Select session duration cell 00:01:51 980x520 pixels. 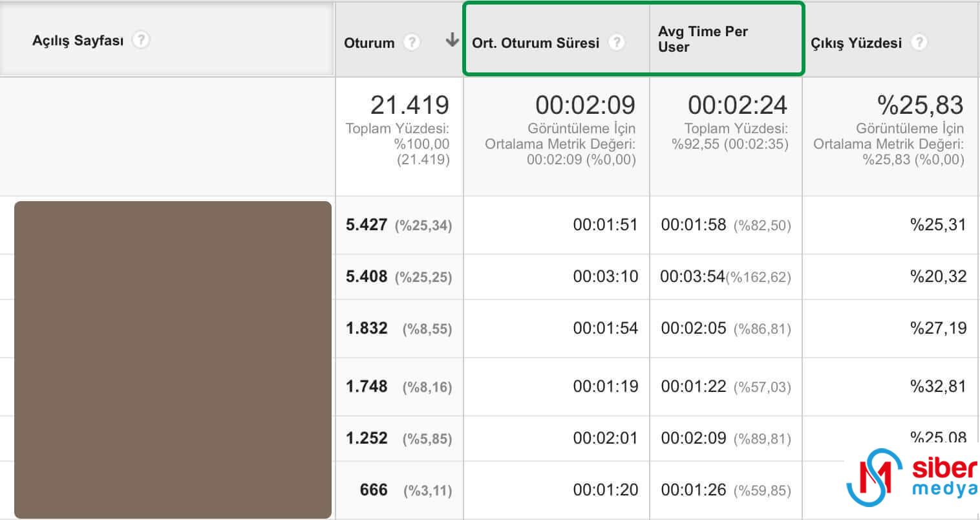(606, 224)
